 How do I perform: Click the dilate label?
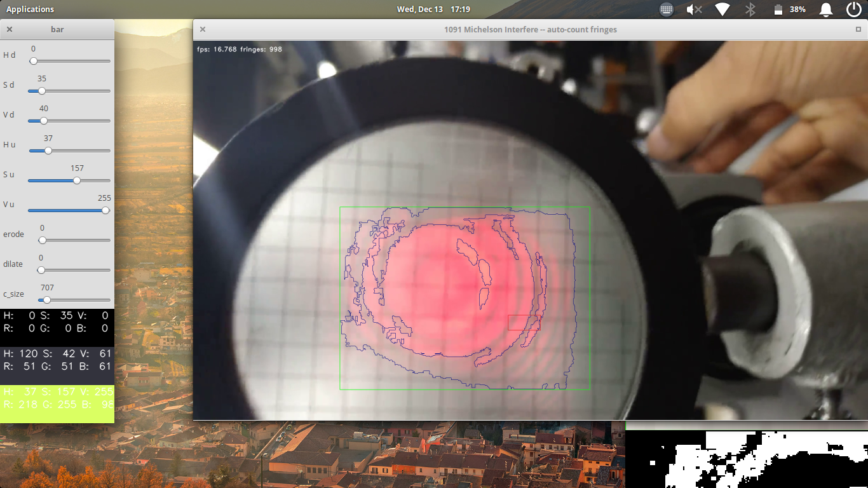[13, 264]
